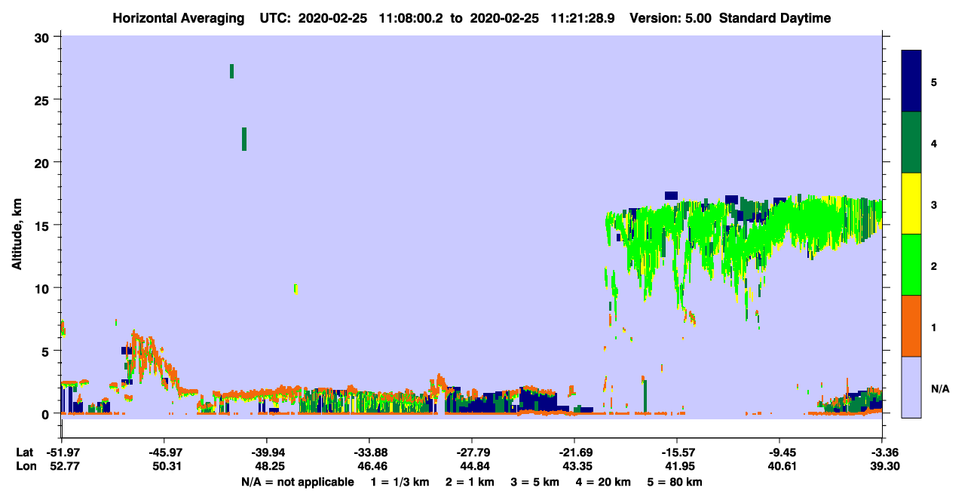980x503 pixels.
Task: Click the altitude tick label 10
Action: 43,288
